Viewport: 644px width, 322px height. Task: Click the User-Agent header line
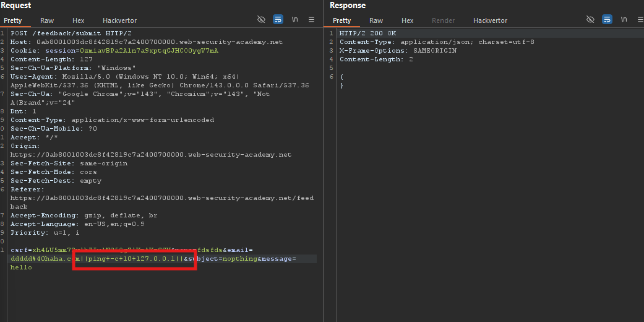160,80
